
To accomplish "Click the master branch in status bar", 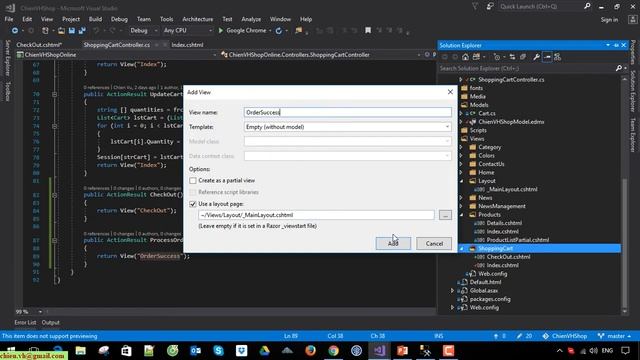I will coord(614,336).
